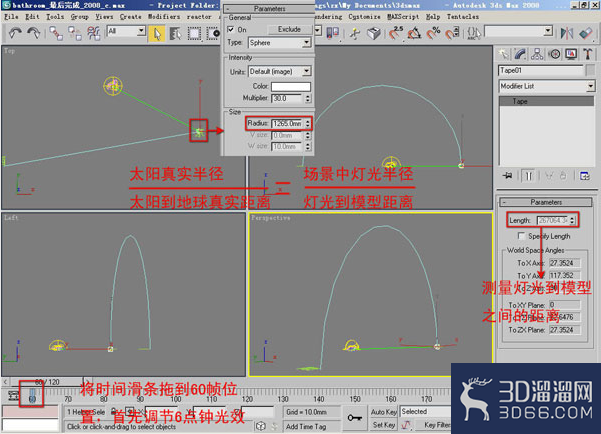Open the Create command panel tab
The image size is (601, 434).
tap(503, 54)
